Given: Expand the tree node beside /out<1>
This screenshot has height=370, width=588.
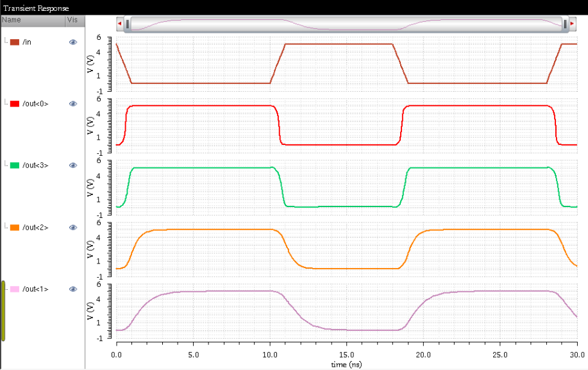Looking at the screenshot, I should [x=5, y=289].
